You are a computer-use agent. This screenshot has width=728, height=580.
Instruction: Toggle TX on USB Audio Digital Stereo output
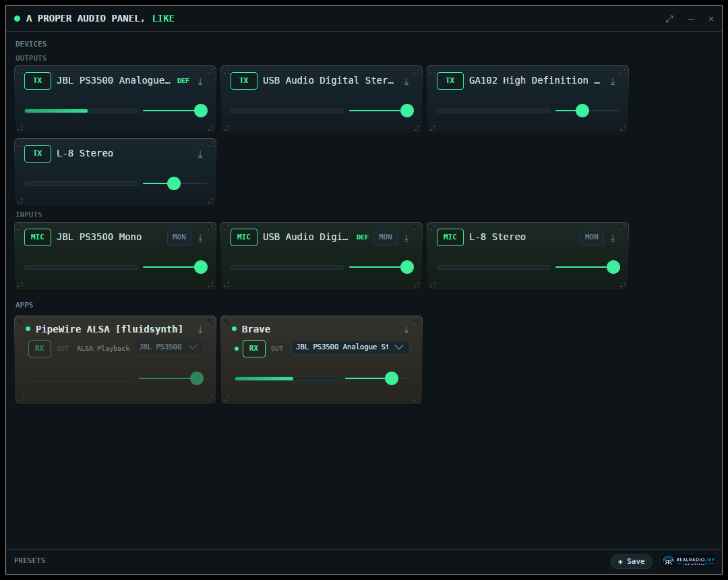244,81
